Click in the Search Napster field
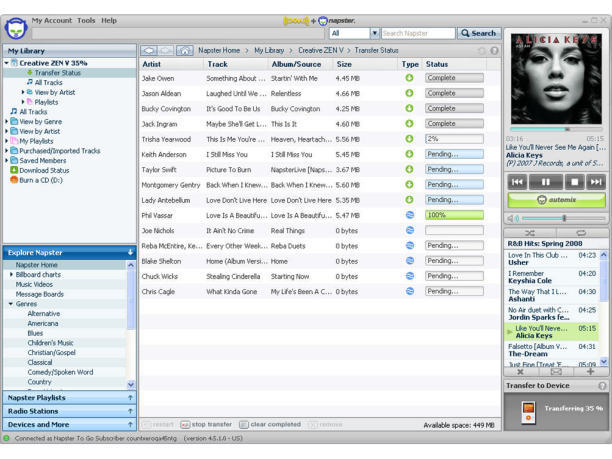This screenshot has height=459, width=612. [x=418, y=33]
